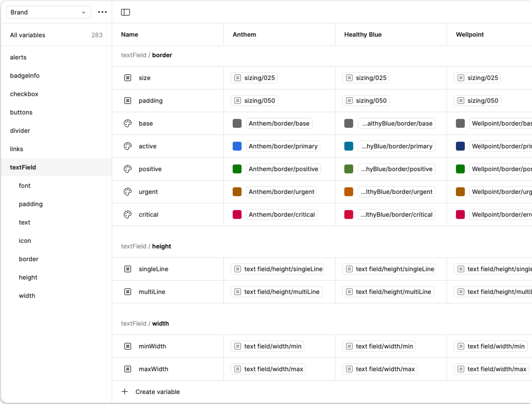Click number icon next to maxWidth

(x=128, y=369)
